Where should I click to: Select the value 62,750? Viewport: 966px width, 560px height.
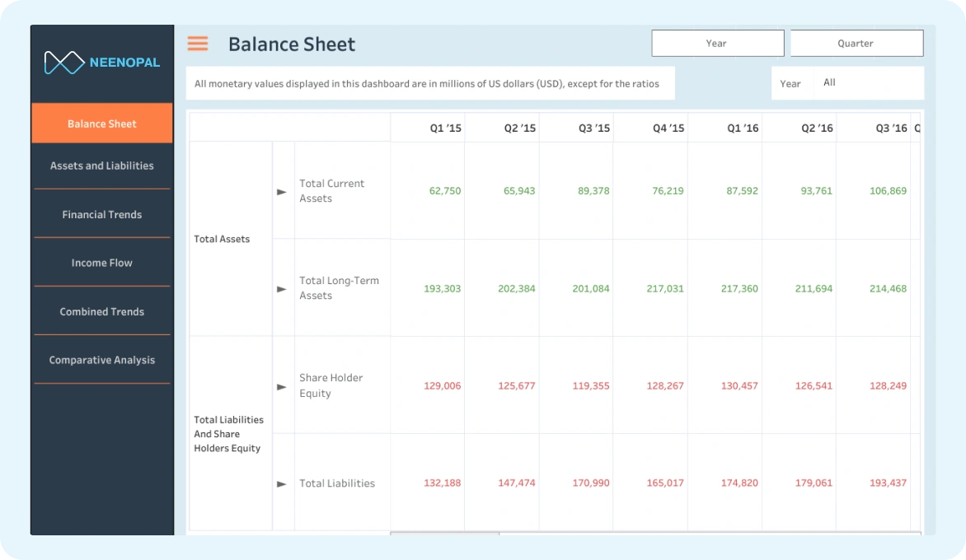445,191
